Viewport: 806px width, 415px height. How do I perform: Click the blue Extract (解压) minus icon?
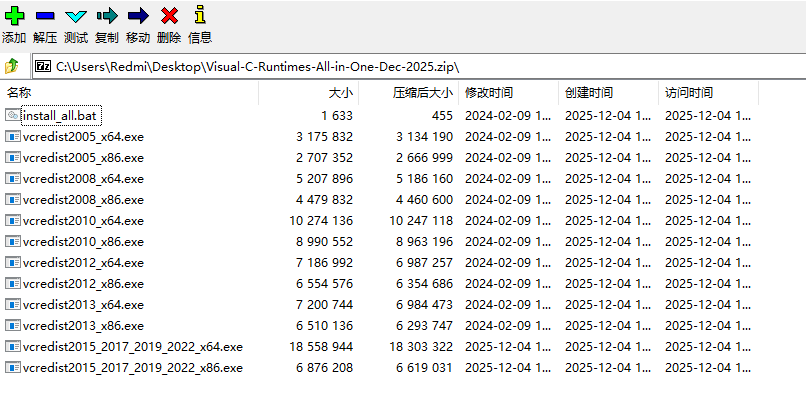(x=45, y=16)
